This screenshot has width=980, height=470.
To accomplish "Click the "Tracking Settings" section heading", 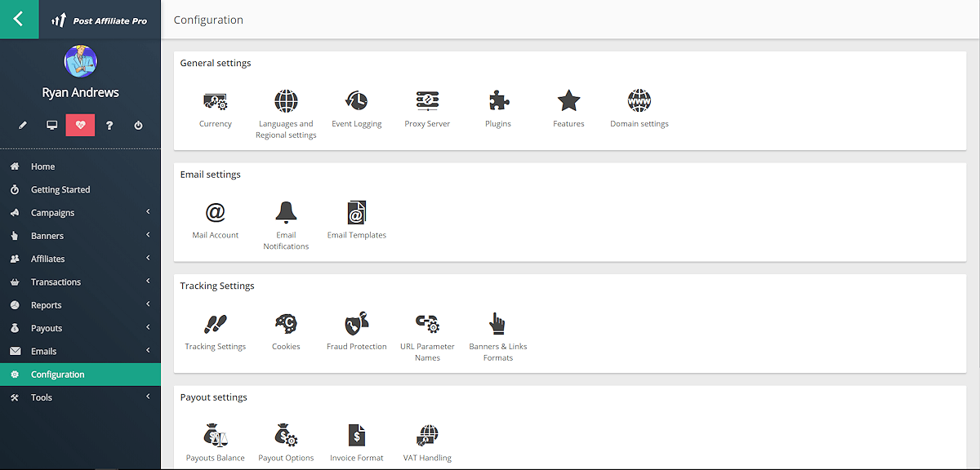I will point(217,286).
